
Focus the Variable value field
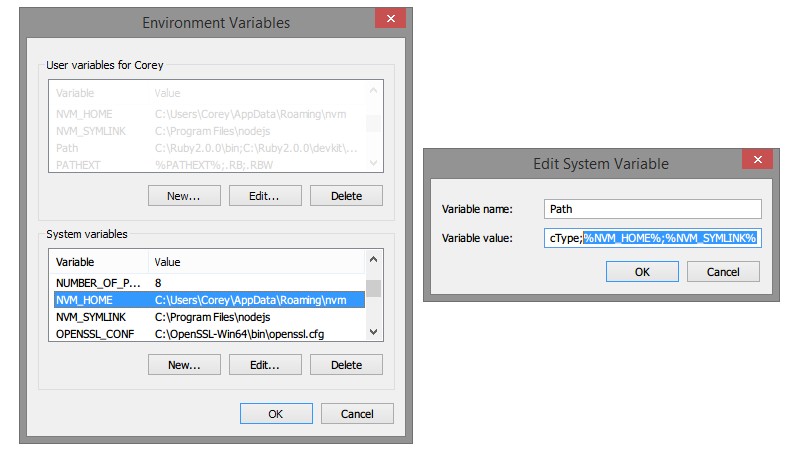(653, 238)
